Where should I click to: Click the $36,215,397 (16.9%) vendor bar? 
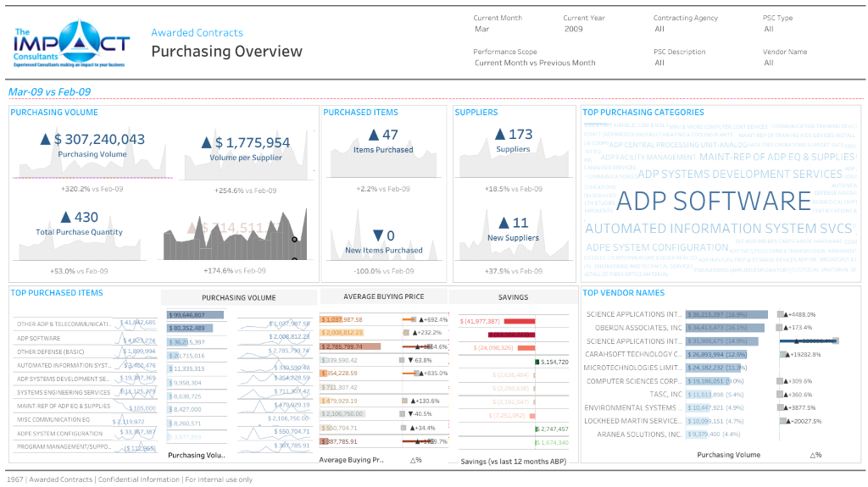[x=726, y=314]
